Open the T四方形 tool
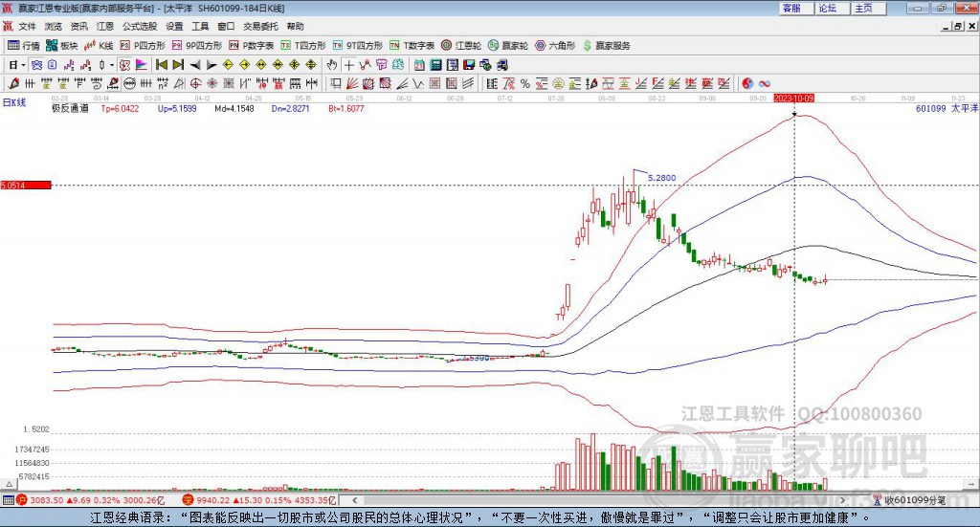The image size is (980, 527). click(x=303, y=46)
